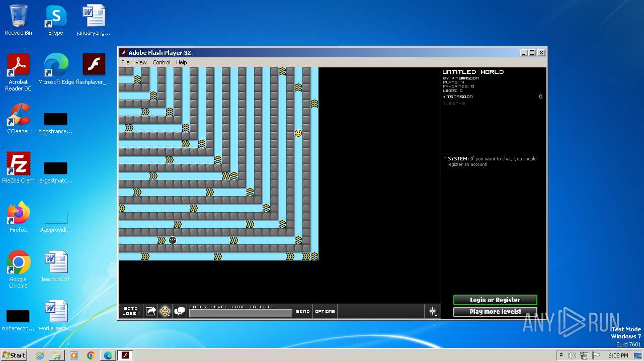Image resolution: width=644 pixels, height=362 pixels.
Task: Open Firefox desktop shortcut
Action: (x=18, y=218)
